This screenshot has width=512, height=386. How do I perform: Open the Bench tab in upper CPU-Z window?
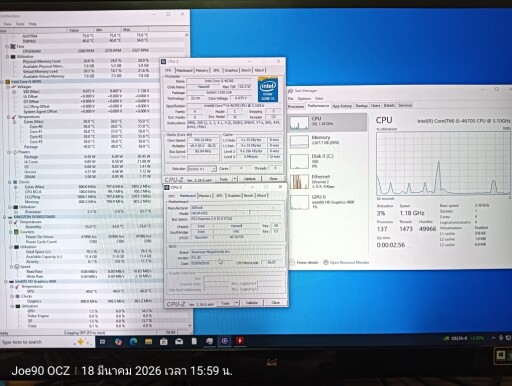[x=246, y=70]
